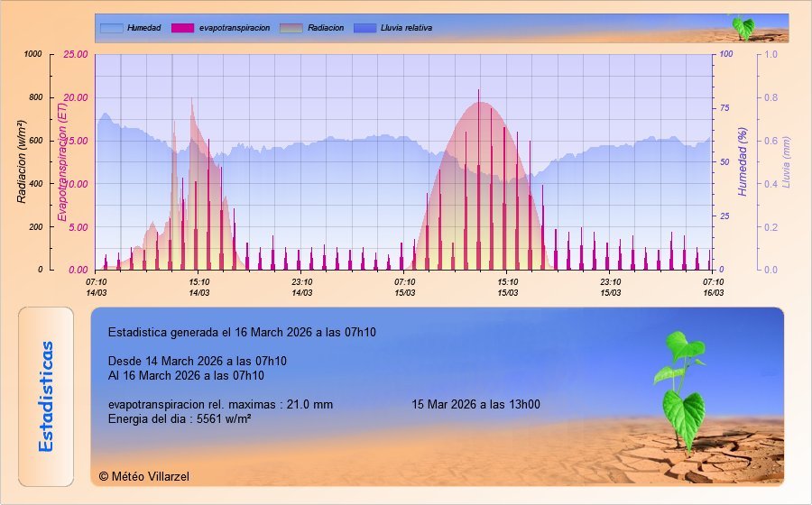Viewport: 812px width, 505px height.
Task: Click the small plant icon in the legend bar
Action: tap(742, 27)
